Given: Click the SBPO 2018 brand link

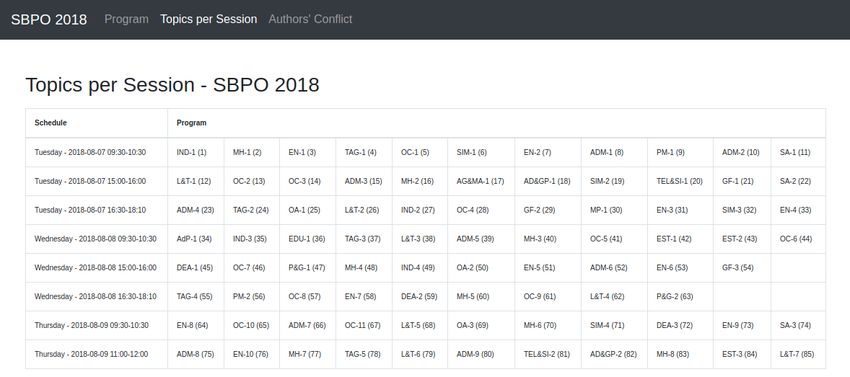Looking at the screenshot, I should (49, 20).
